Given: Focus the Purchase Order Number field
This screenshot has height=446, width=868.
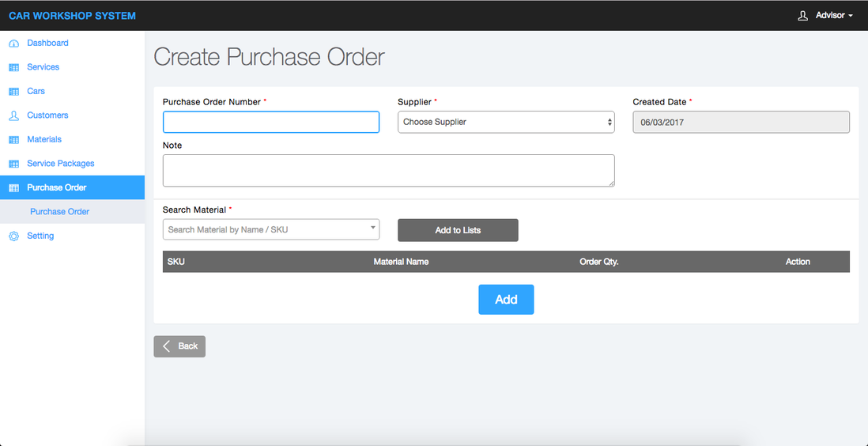Looking at the screenshot, I should 271,122.
